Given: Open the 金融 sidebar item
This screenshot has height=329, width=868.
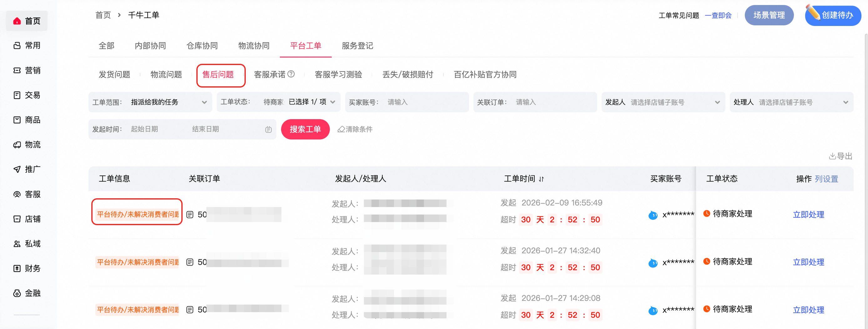Looking at the screenshot, I should 27,293.
